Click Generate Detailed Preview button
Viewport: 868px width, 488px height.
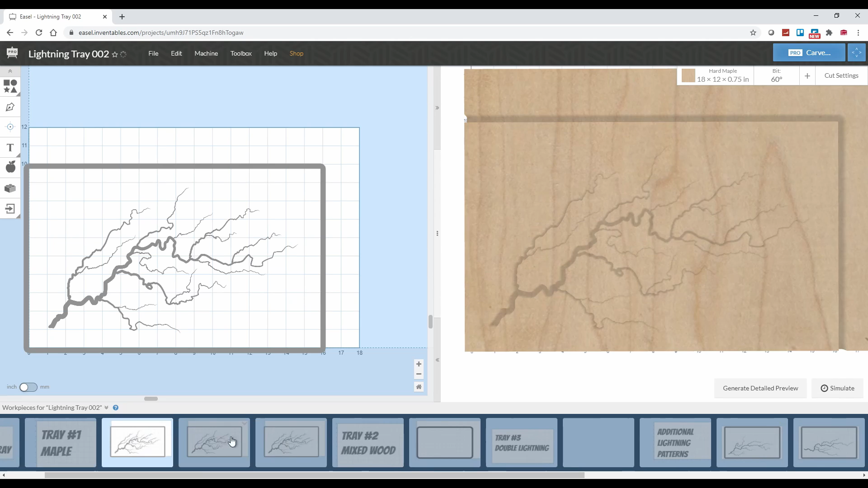(760, 388)
